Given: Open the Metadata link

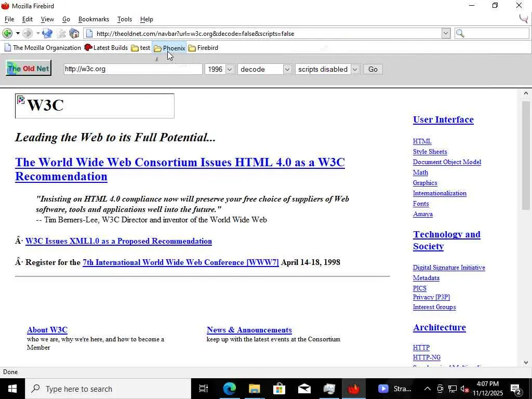Looking at the screenshot, I should pyautogui.click(x=426, y=278).
